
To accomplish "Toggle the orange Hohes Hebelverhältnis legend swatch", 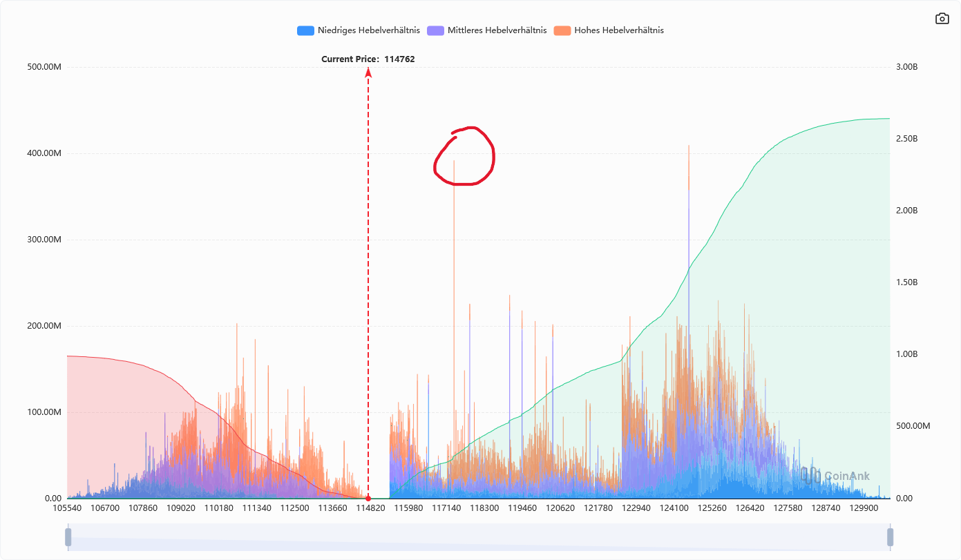I will [x=562, y=30].
